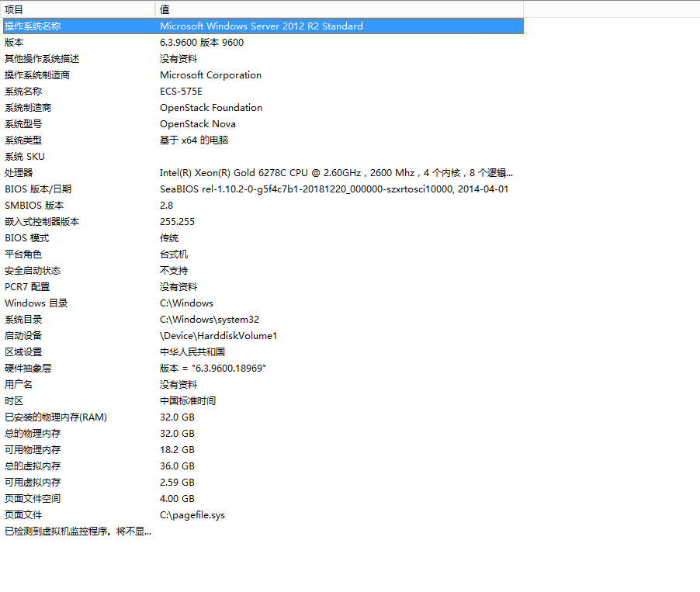The width and height of the screenshot is (700, 592).
Task: Click the 255.255 value
Action: [177, 221]
